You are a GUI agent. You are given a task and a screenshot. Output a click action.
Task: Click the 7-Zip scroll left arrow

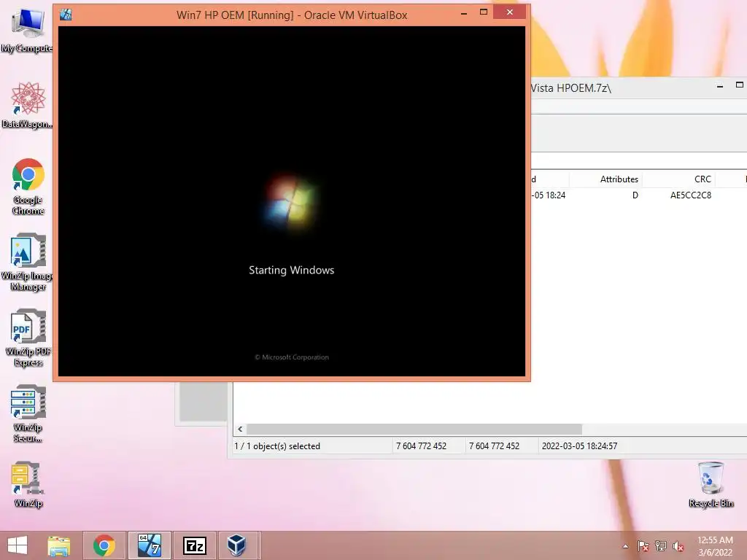[240, 429]
